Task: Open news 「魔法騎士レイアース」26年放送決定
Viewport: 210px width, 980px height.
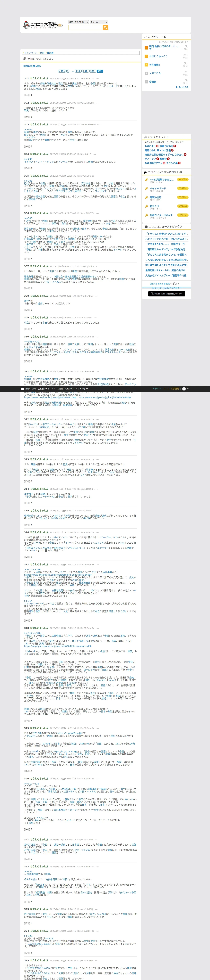Action: tap(166, 249)
